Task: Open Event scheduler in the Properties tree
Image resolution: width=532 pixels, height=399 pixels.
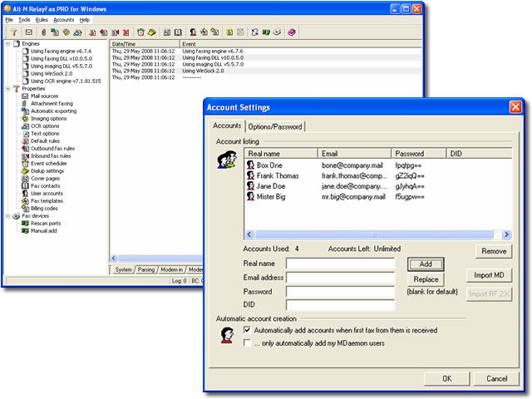Action: pyautogui.click(x=47, y=164)
